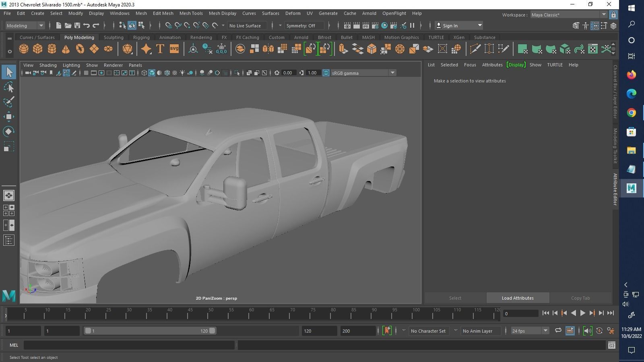Open the No Live Surface field dropdown
The width and height of the screenshot is (644, 362).
coord(247,25)
